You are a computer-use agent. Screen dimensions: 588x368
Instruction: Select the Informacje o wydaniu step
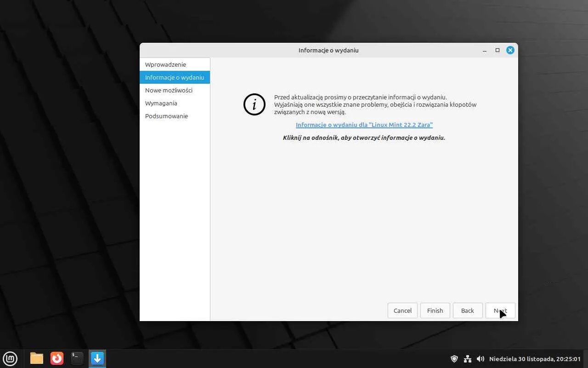[x=175, y=77]
